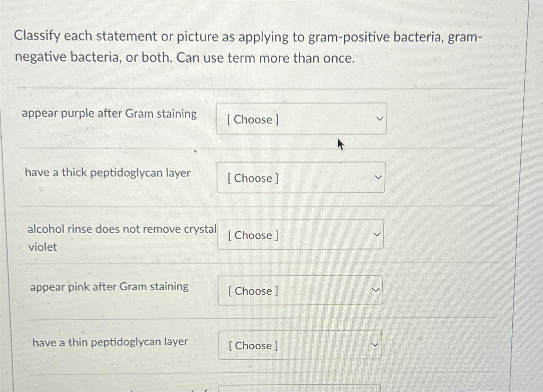Click the chevron on the thin peptidoglycan dropdown

(374, 344)
